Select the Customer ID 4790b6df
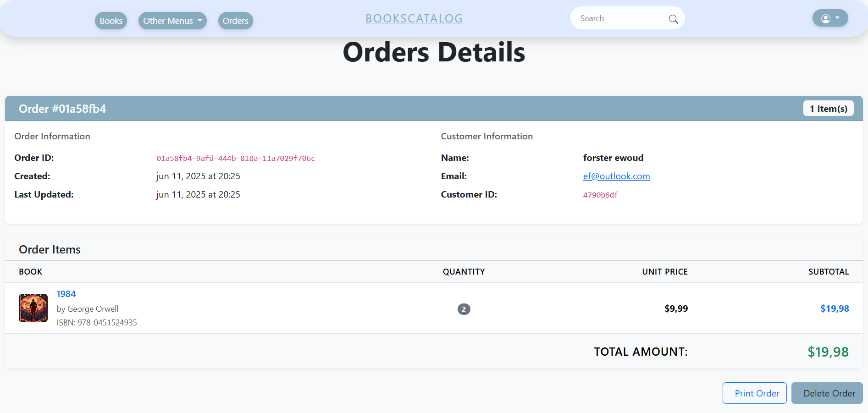Viewport: 868px width, 413px height. pos(600,195)
